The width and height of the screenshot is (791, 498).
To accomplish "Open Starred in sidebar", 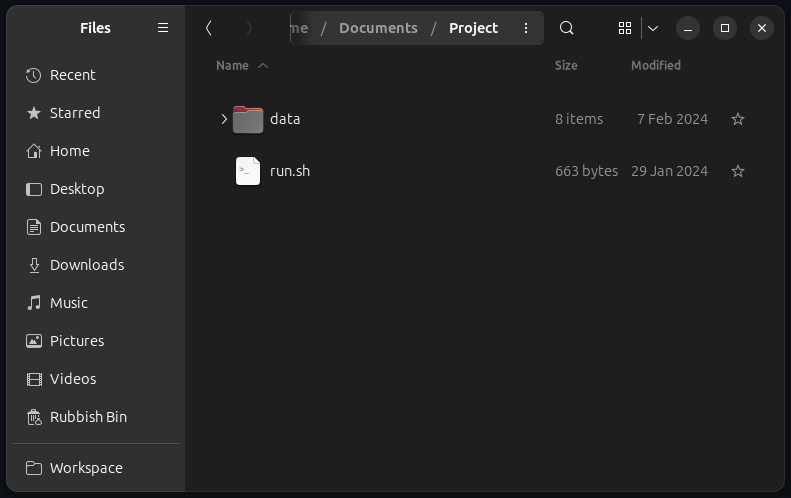I will 75,113.
